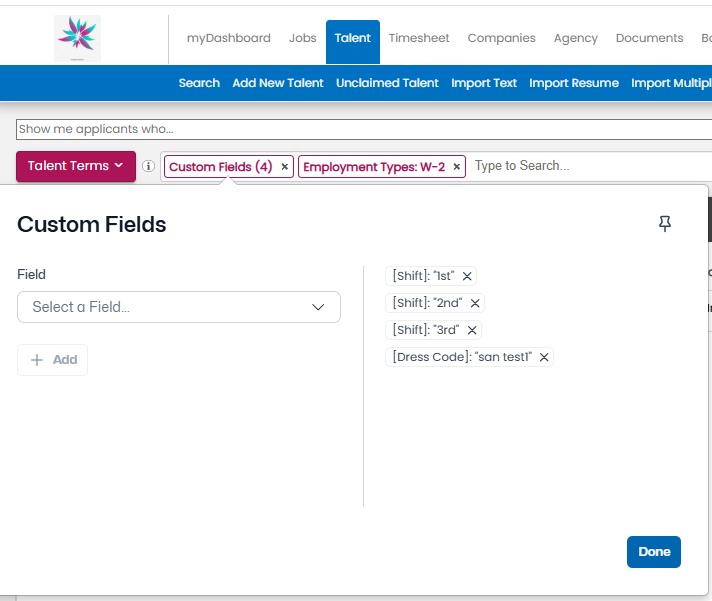Open the Agency tab

[x=575, y=38]
